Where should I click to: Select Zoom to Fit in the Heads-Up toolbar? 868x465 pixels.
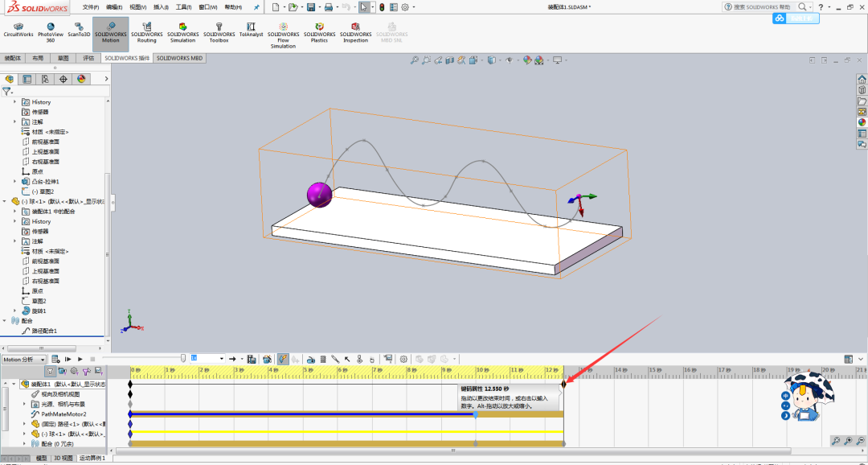pyautogui.click(x=414, y=60)
